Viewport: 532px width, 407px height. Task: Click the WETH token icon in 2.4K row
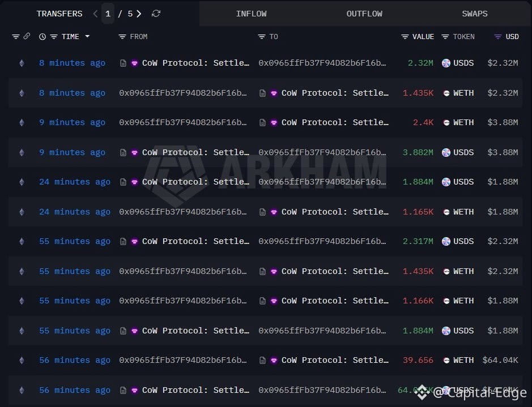point(446,123)
